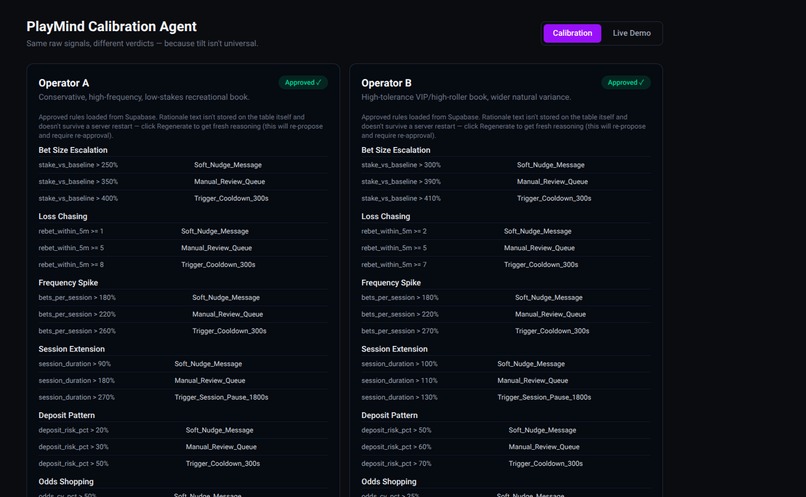Click Operator B's Session Extension heading

coord(394,349)
